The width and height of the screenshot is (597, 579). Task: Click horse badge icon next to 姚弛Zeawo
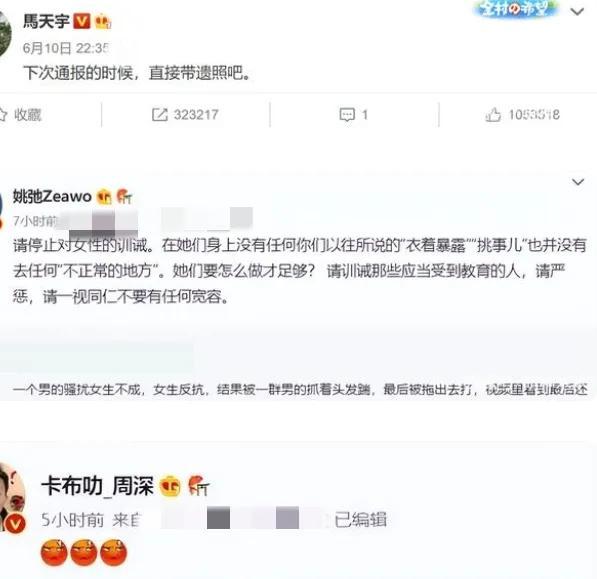click(x=124, y=197)
